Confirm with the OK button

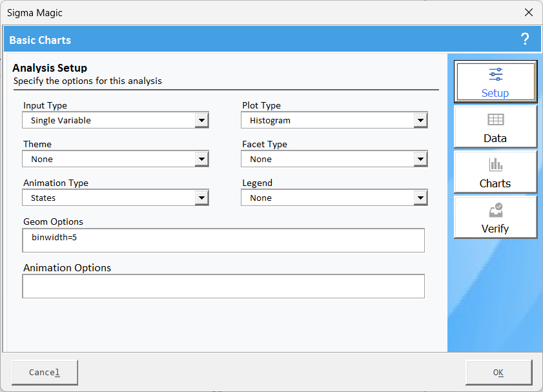(x=498, y=372)
